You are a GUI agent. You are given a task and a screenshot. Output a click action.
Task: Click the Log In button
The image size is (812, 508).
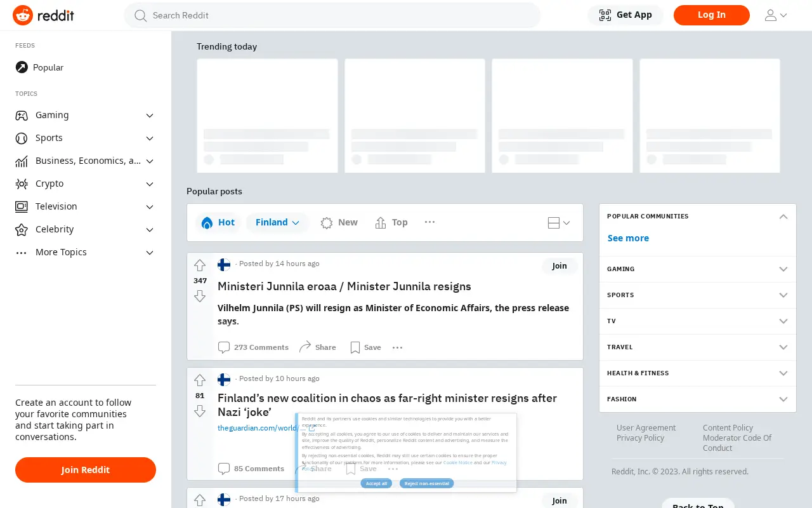tap(712, 15)
